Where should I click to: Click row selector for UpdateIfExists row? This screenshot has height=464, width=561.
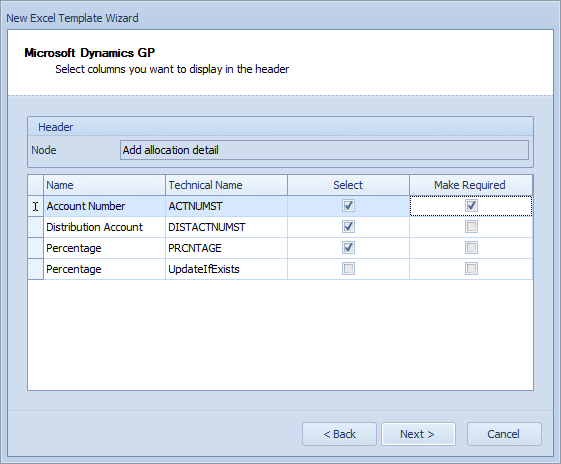[35, 269]
